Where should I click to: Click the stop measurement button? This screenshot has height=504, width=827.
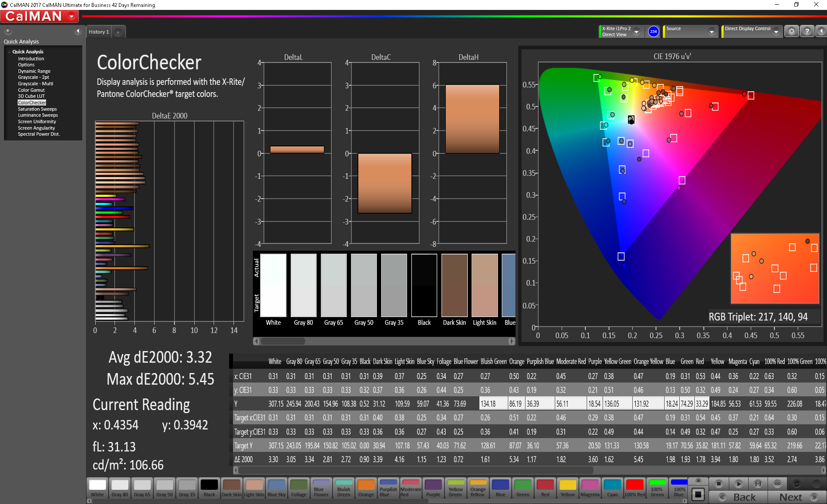click(x=718, y=484)
